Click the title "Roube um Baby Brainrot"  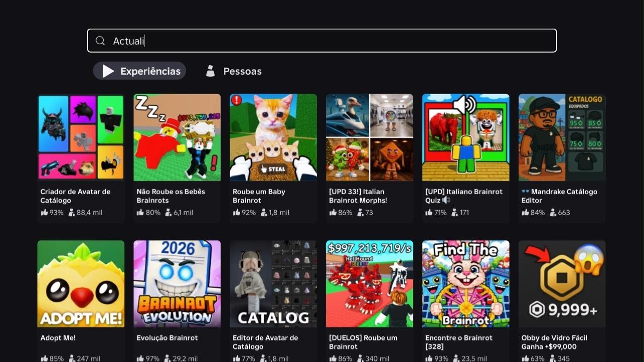point(259,196)
